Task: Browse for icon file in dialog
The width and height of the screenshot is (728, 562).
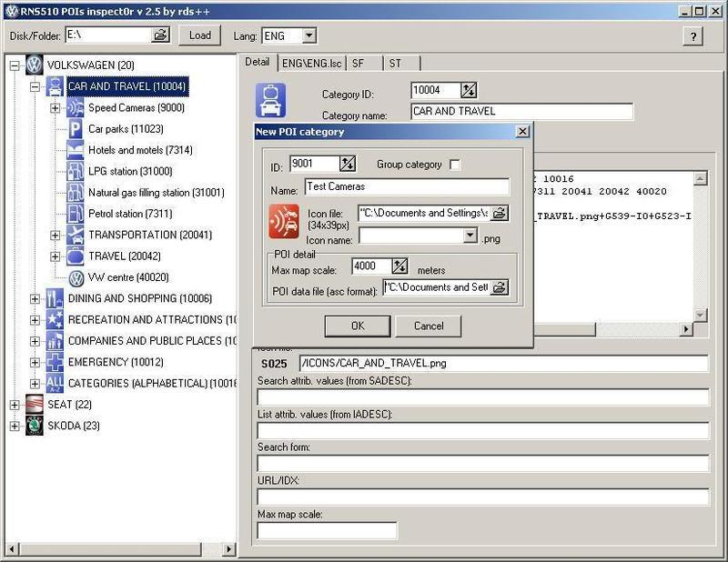Action: coord(499,213)
